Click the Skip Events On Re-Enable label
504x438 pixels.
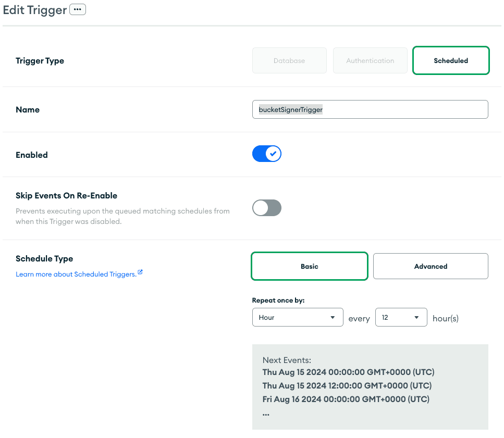pyautogui.click(x=66, y=196)
